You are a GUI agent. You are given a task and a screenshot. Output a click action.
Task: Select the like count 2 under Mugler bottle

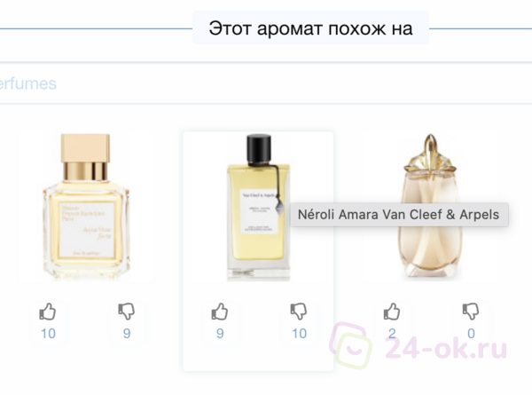coord(392,334)
